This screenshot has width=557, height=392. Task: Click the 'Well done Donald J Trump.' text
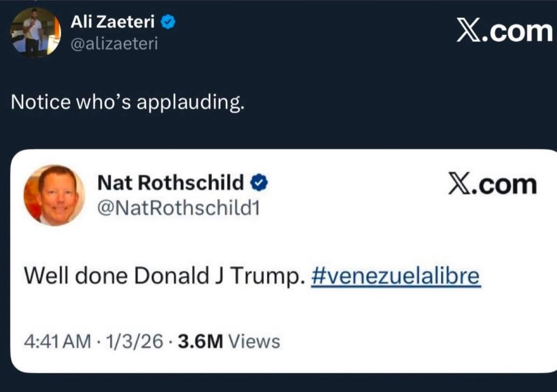coord(164,276)
